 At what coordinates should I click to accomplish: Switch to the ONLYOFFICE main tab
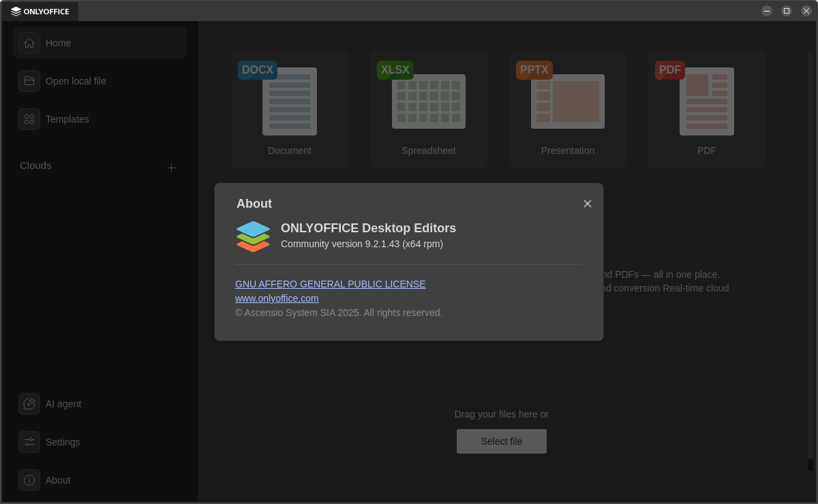tap(40, 12)
